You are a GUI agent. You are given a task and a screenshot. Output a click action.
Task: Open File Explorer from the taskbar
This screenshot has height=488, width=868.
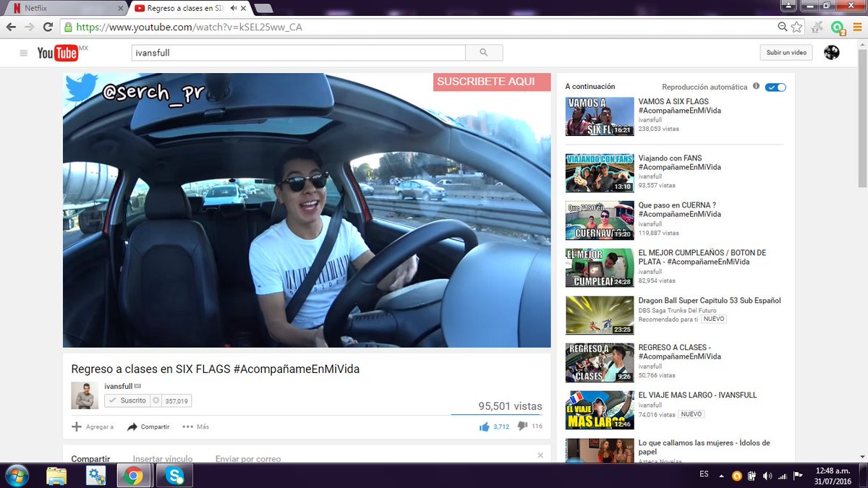click(x=56, y=476)
